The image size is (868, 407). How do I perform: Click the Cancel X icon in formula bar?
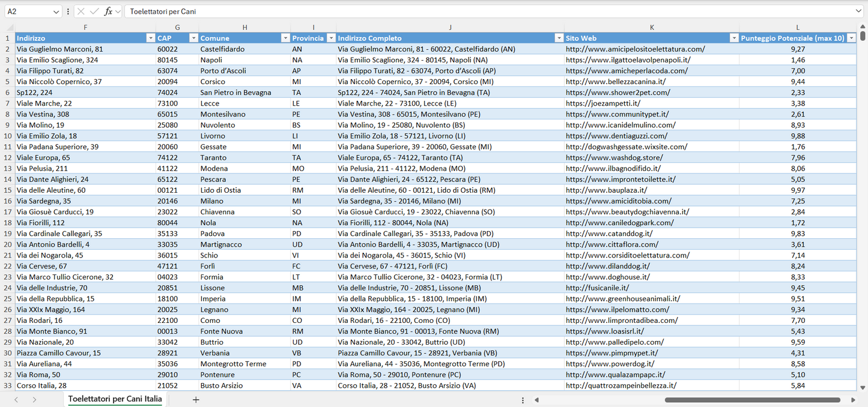[81, 11]
